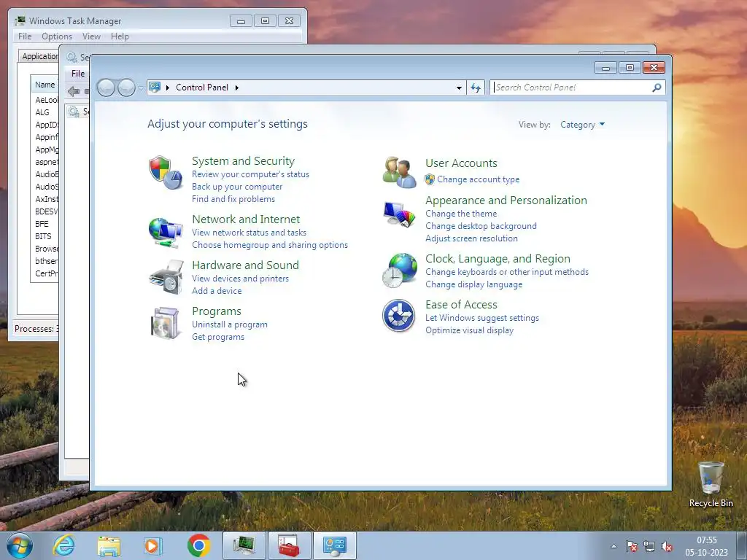Click Choose homegroup and sharing options
Image resolution: width=747 pixels, height=560 pixels.
(x=270, y=245)
